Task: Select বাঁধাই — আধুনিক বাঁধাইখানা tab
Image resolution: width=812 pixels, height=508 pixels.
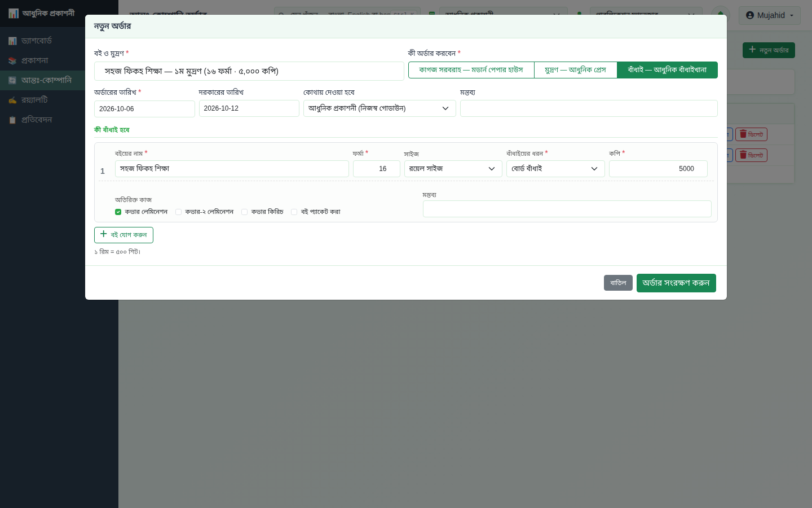Action: (667, 70)
